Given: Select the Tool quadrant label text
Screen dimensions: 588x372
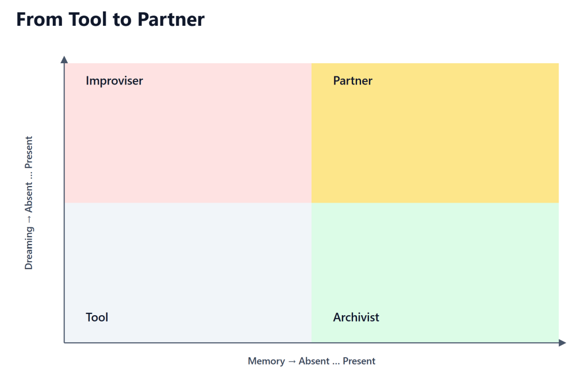Looking at the screenshot, I should (x=97, y=317).
